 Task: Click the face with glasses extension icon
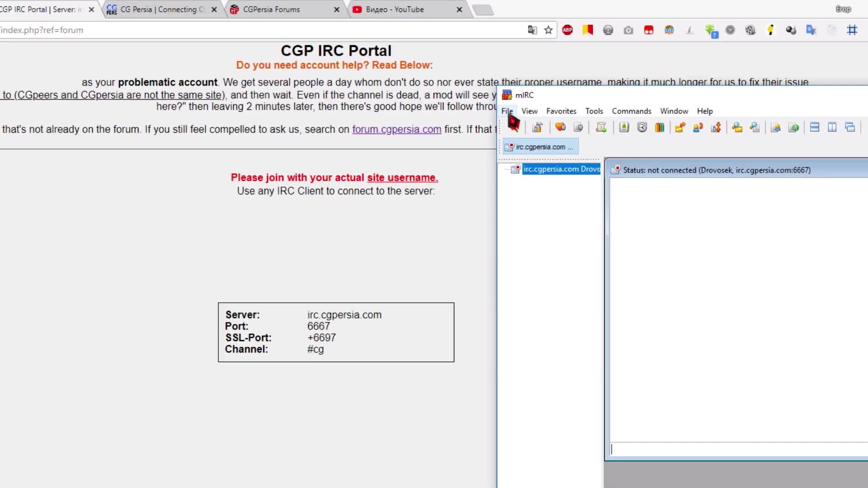click(669, 30)
